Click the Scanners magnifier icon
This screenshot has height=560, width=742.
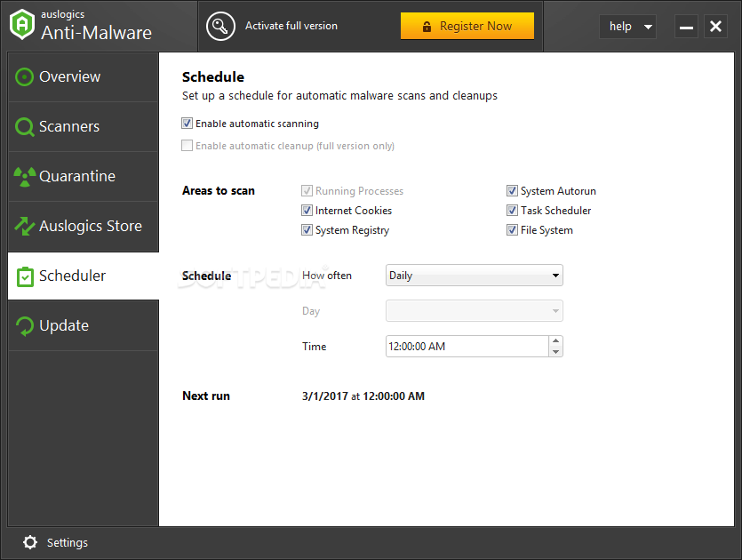[25, 127]
